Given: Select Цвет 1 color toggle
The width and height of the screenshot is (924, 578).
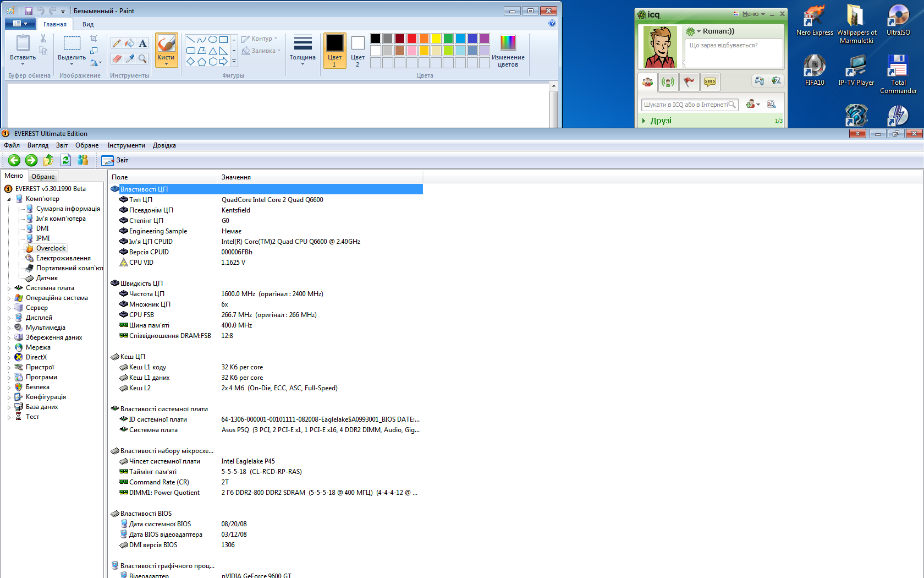Looking at the screenshot, I should tap(334, 51).
